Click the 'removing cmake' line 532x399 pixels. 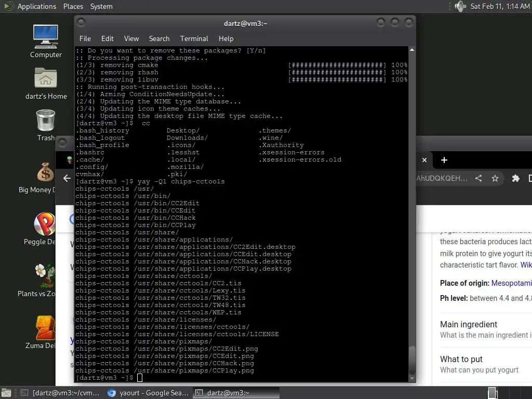click(117, 65)
